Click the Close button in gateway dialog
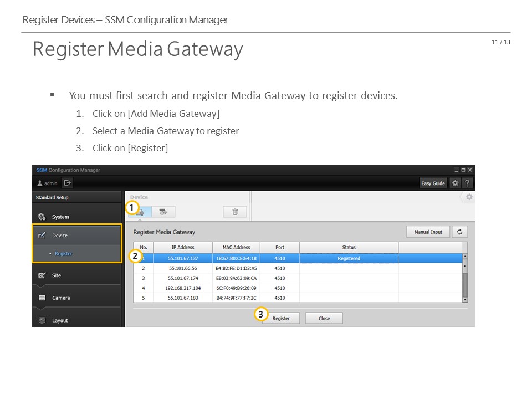 click(x=324, y=318)
